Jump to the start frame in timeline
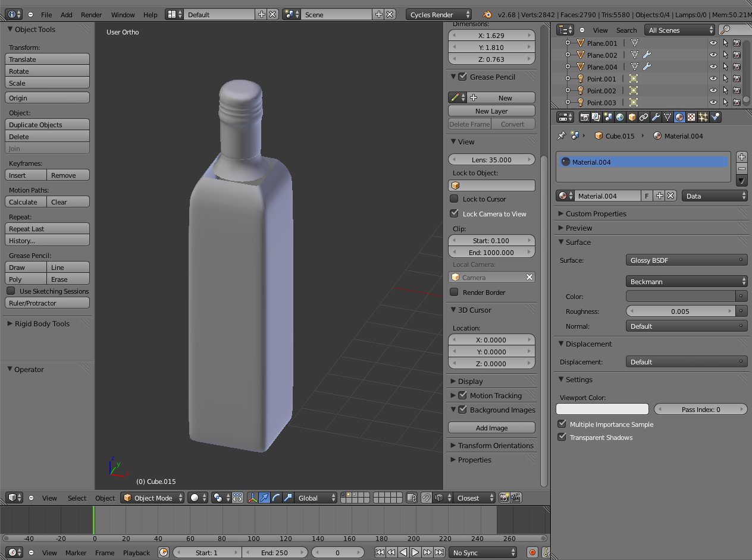The image size is (752, 560). pos(380,552)
